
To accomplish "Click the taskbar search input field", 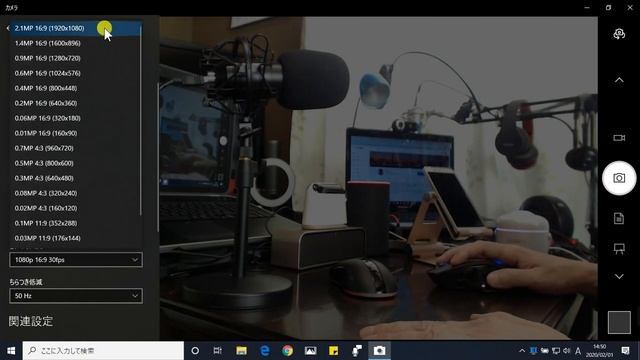I will pos(103,351).
